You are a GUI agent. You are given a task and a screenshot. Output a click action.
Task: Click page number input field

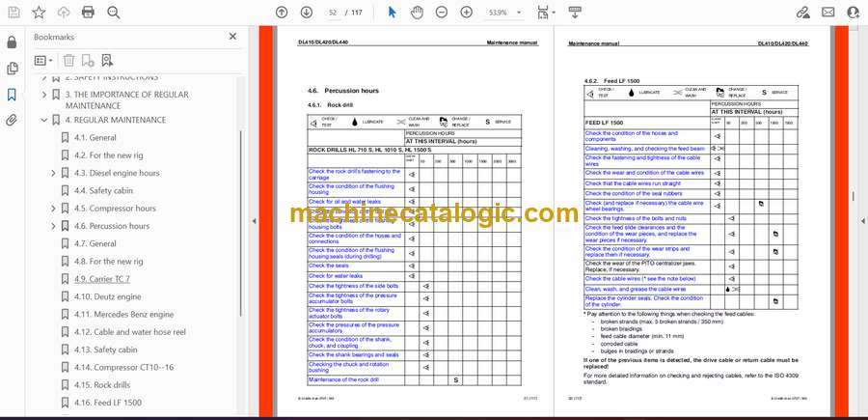tap(334, 13)
